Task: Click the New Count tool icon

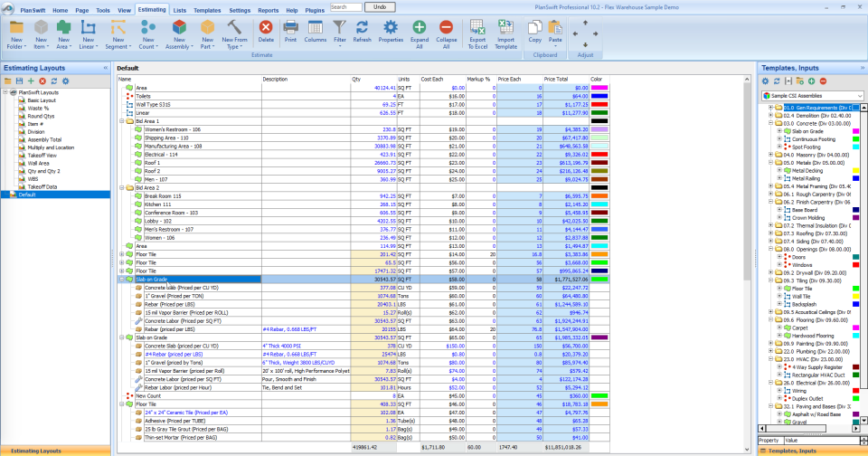Action: [x=147, y=28]
